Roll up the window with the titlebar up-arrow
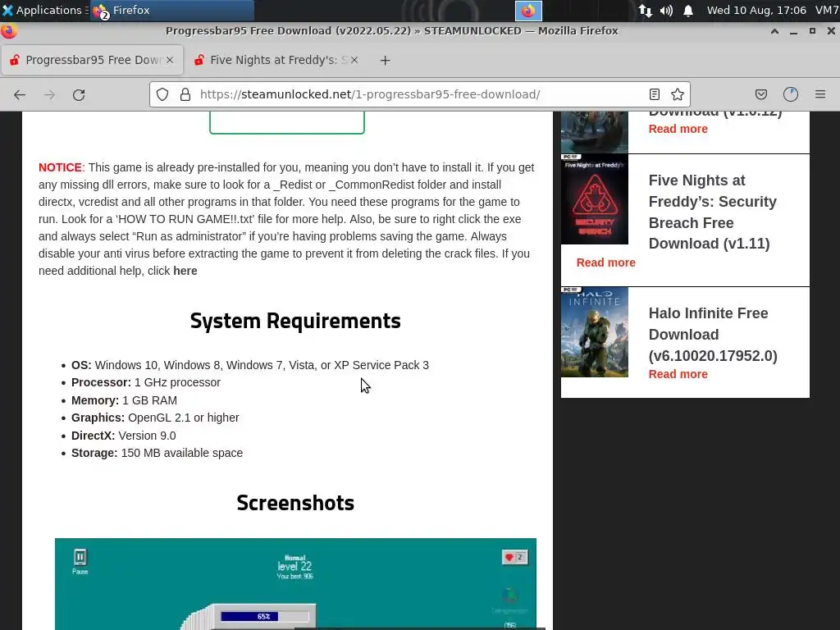 (x=774, y=31)
